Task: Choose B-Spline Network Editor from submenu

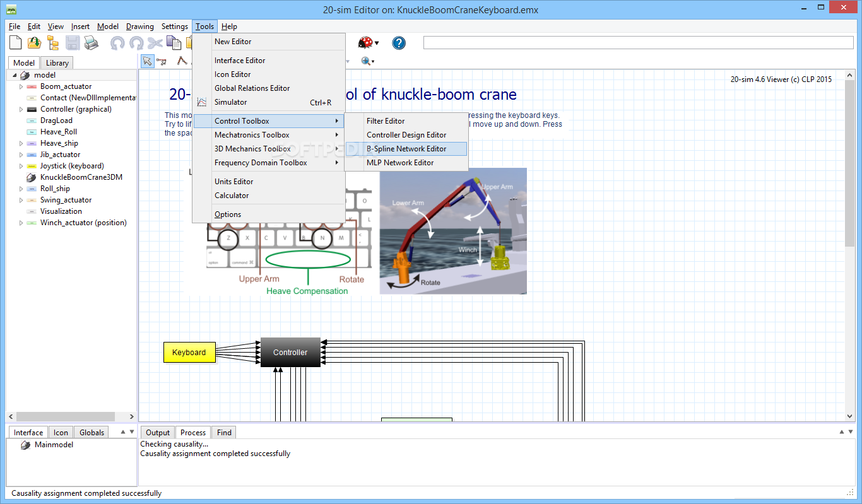Action: (x=406, y=149)
